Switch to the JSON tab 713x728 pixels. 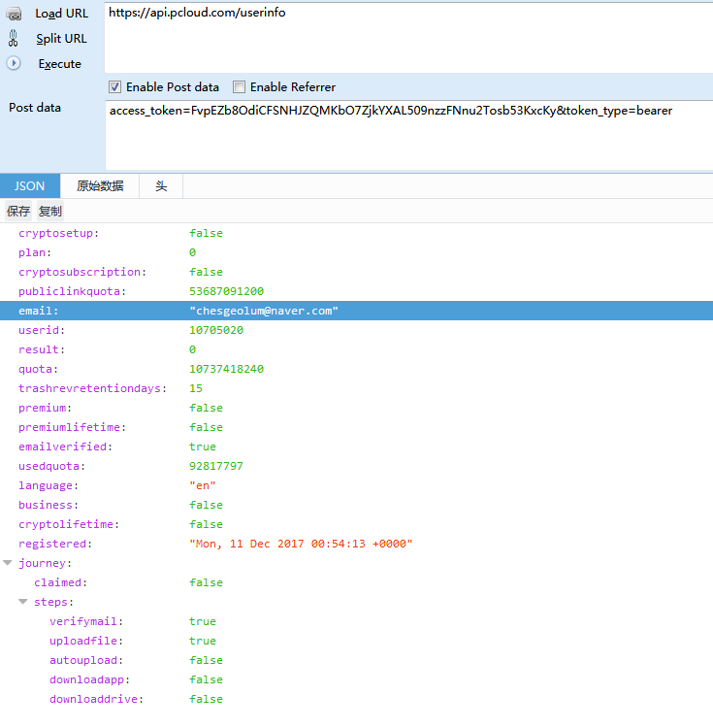pos(30,186)
